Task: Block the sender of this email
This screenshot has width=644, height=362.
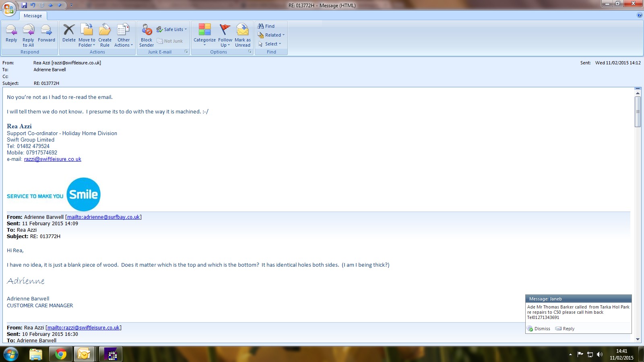Action: coord(147,35)
